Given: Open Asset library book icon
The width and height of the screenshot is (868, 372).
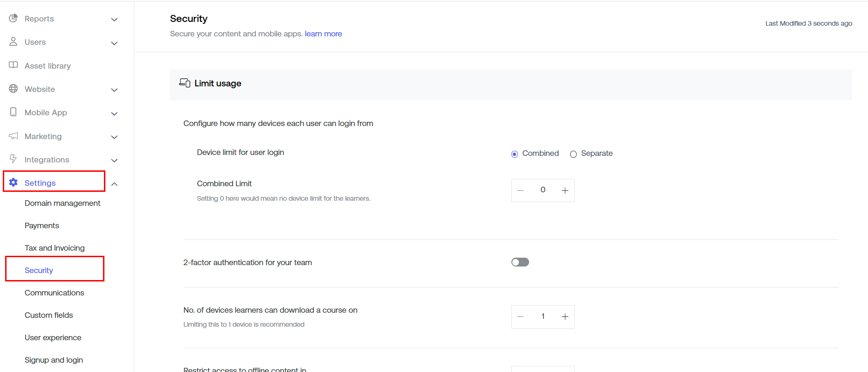Looking at the screenshot, I should click(x=14, y=65).
